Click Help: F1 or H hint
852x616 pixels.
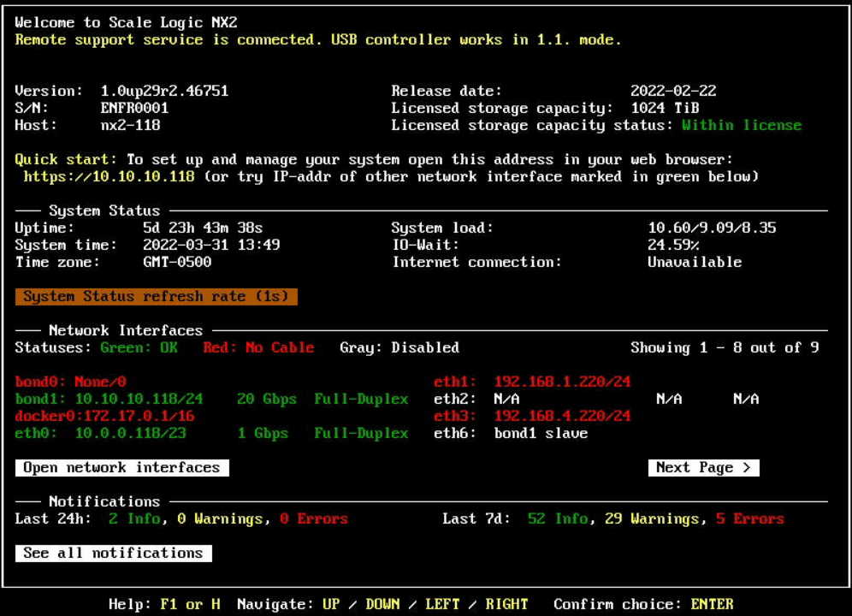pos(164,604)
